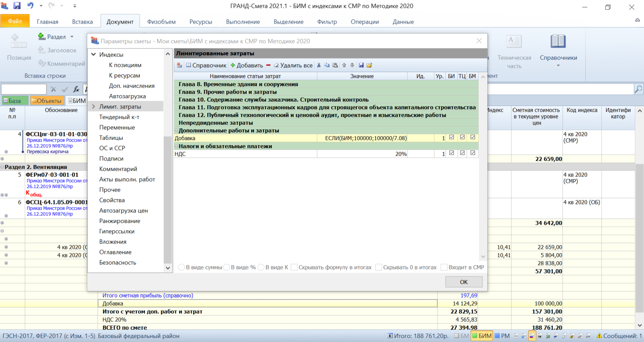The image size is (644, 342).
Task: Open the Файл menu
Action: [x=15, y=21]
